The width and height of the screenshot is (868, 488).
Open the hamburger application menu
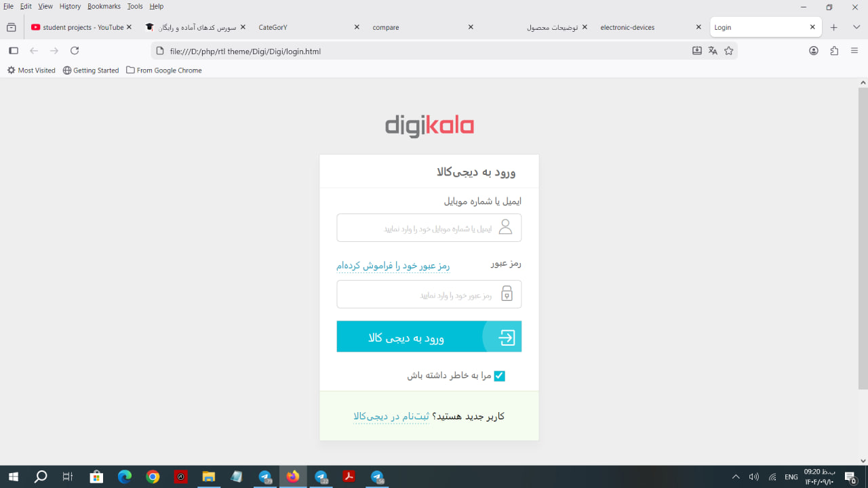(x=852, y=50)
